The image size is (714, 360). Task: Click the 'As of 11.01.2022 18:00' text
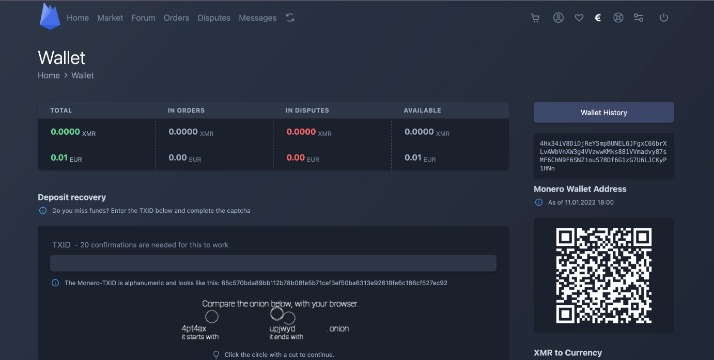coord(581,203)
